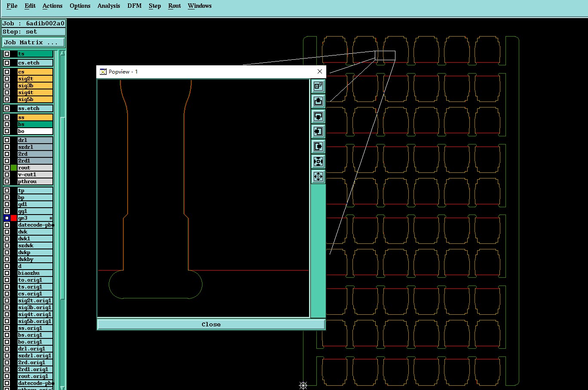Click the layer list scroll-down arrow
The height and width of the screenshot is (390, 588).
(62, 387)
